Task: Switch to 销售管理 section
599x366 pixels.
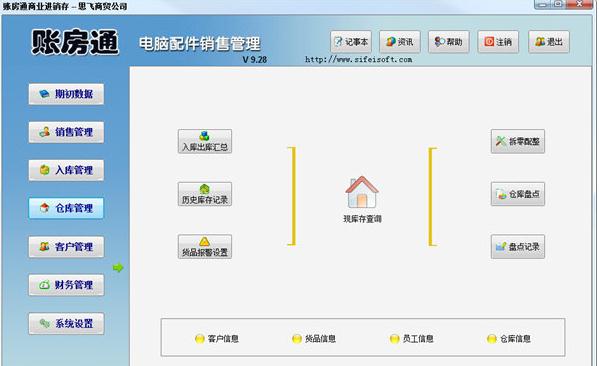Action: click(x=66, y=132)
